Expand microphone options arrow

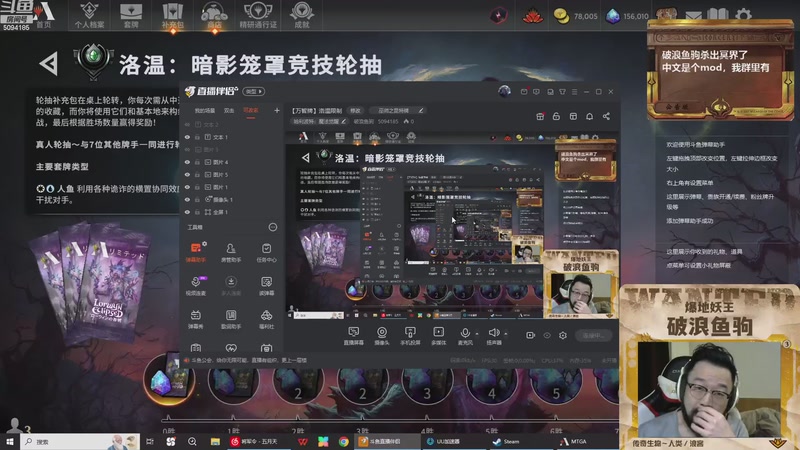pos(477,334)
